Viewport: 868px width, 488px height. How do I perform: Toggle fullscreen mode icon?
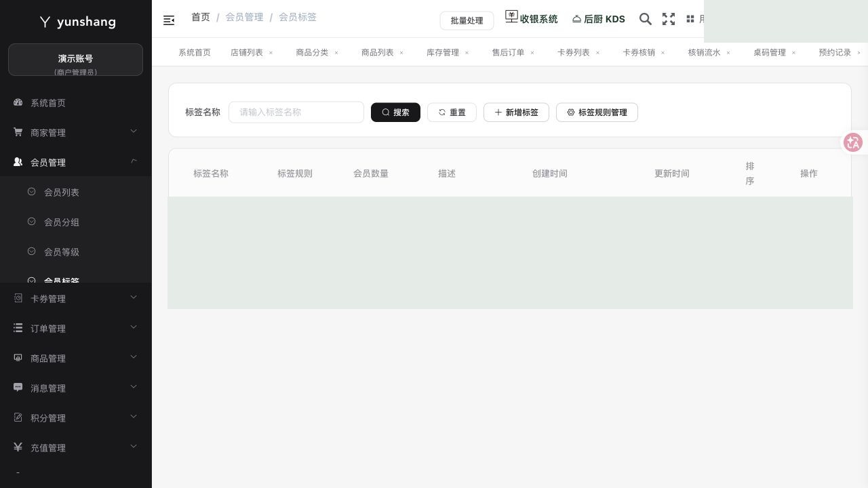(x=669, y=19)
